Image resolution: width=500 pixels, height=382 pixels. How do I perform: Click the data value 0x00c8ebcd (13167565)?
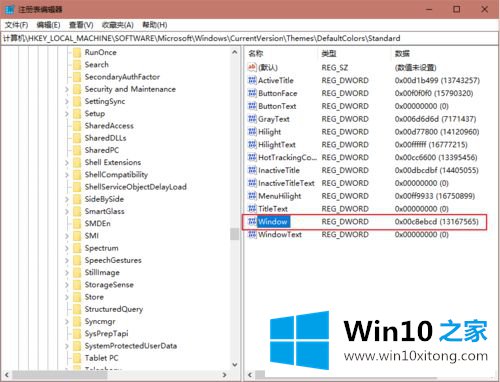[436, 222]
